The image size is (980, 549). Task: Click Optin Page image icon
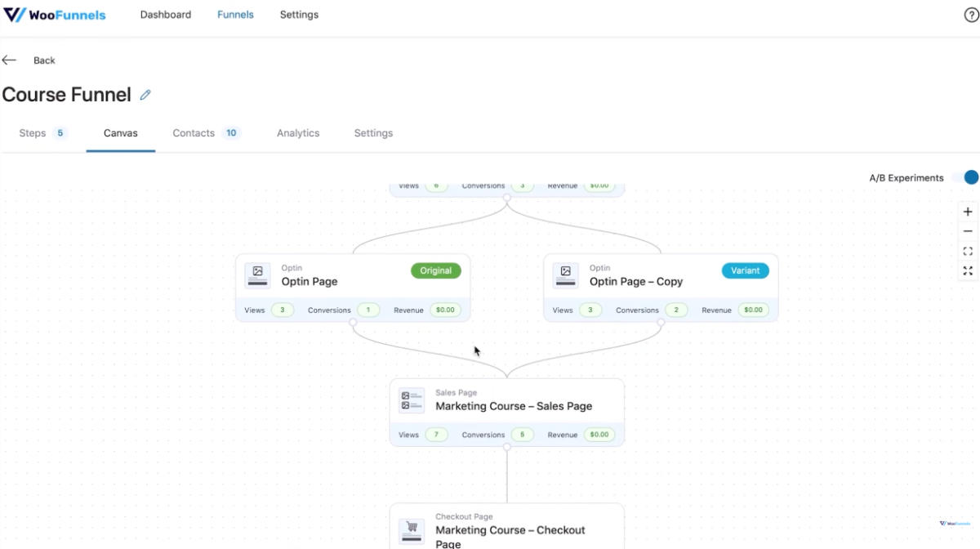[x=257, y=275]
